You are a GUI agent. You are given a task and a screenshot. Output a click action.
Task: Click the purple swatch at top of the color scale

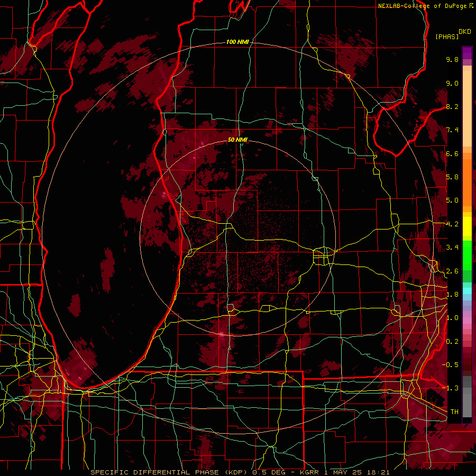(x=467, y=53)
